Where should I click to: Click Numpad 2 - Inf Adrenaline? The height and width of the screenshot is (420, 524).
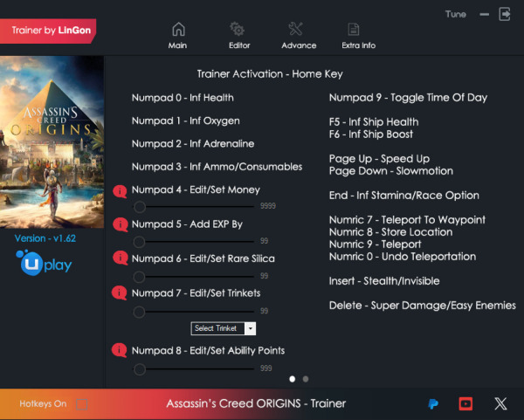pos(193,144)
